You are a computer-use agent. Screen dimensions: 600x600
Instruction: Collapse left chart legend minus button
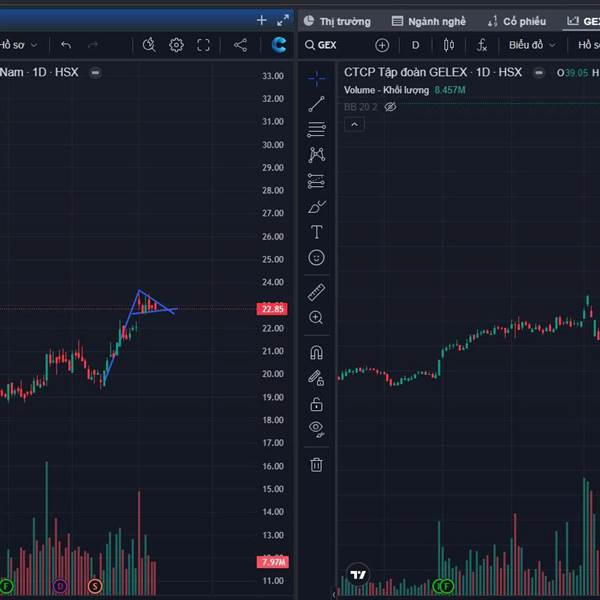tap(95, 72)
